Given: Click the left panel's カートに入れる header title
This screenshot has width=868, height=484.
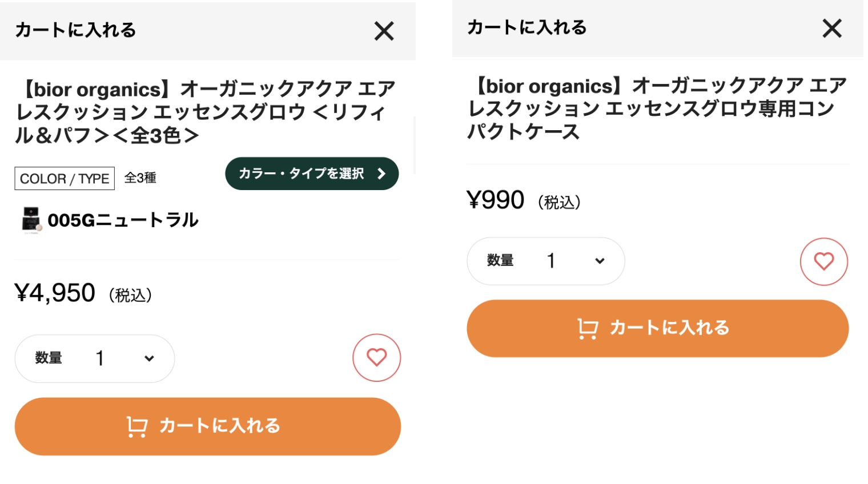Looking at the screenshot, I should pos(75,30).
